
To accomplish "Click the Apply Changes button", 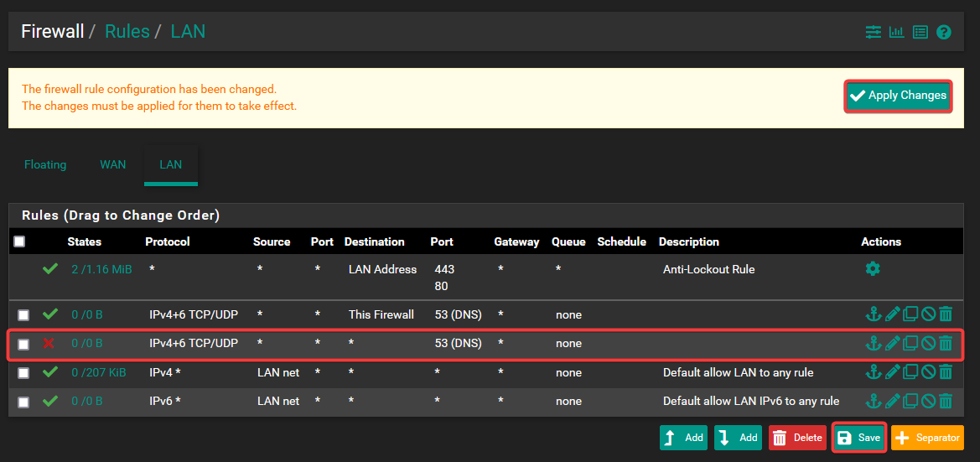I will (x=898, y=96).
